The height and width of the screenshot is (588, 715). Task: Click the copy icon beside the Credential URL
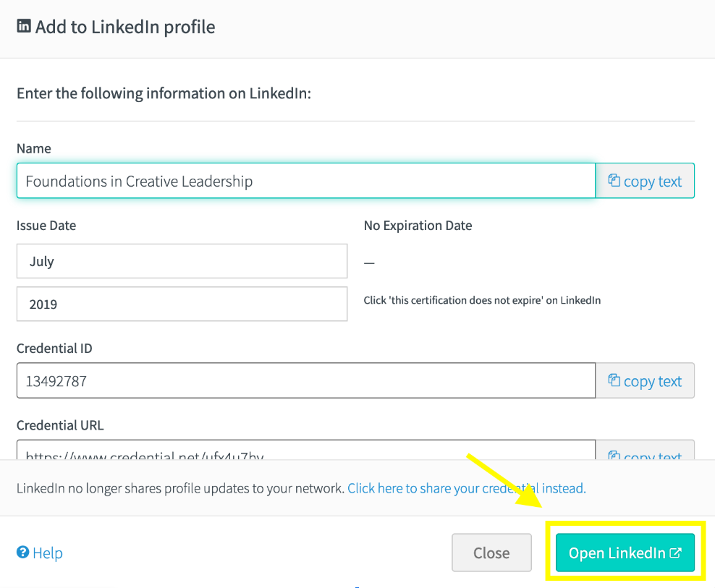[x=614, y=454]
